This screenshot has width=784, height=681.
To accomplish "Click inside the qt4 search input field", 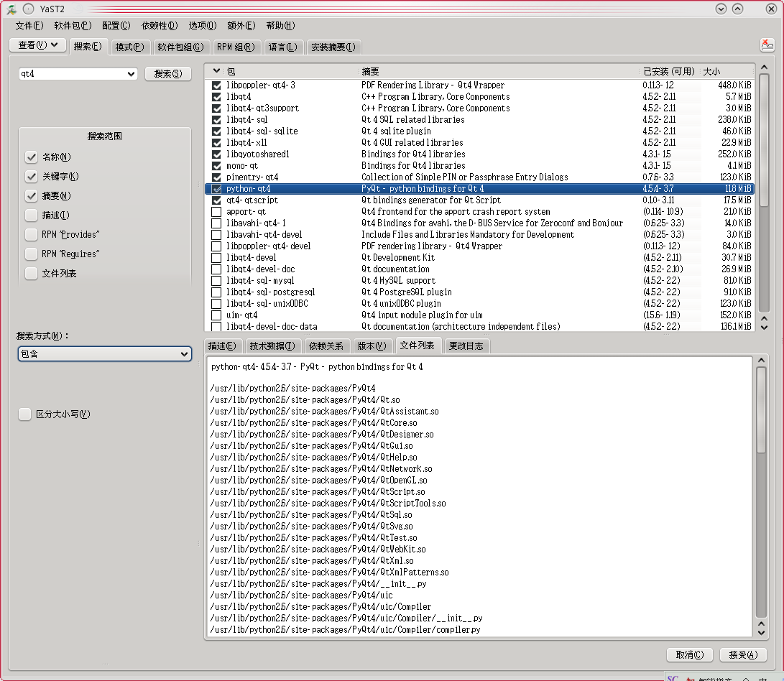I will click(x=73, y=74).
